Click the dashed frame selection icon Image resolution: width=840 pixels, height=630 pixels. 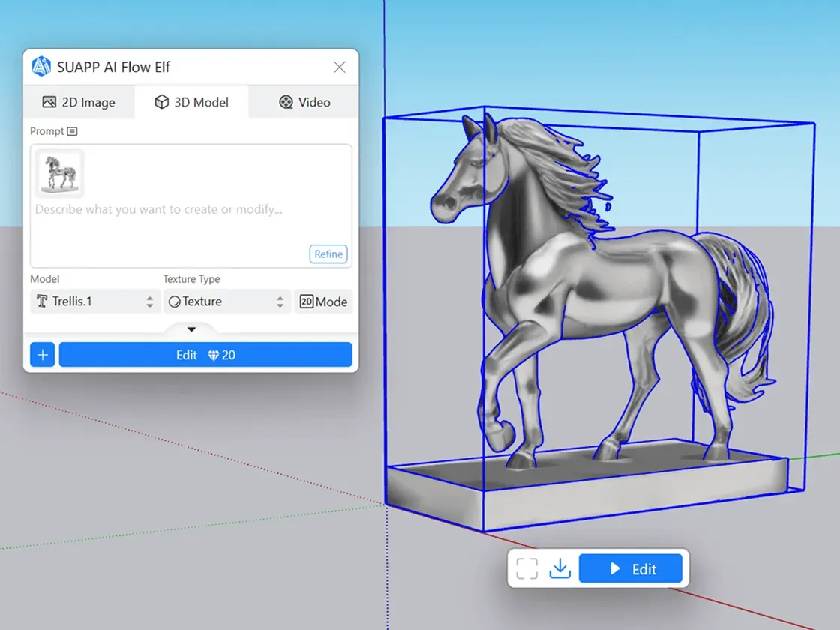(x=526, y=568)
